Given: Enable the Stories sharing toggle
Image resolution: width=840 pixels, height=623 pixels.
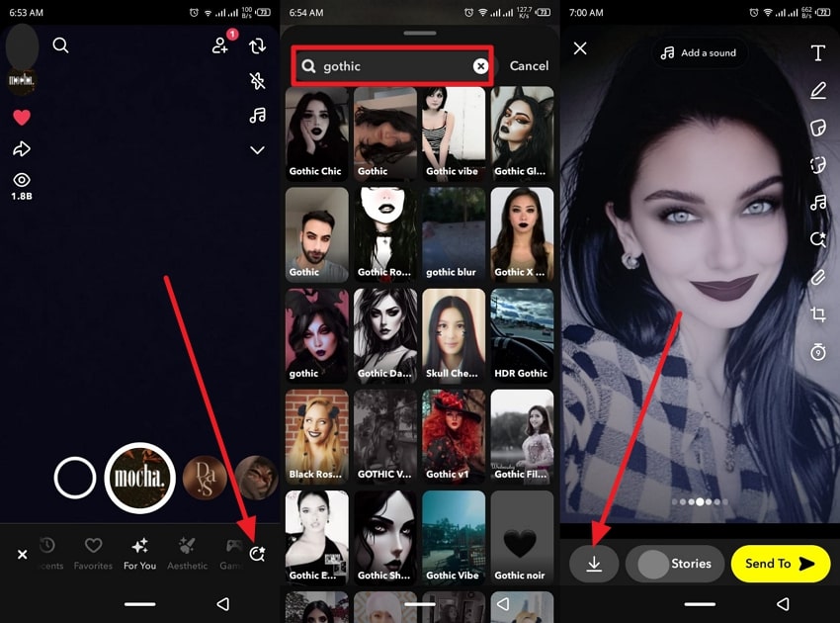Looking at the screenshot, I should pyautogui.click(x=675, y=564).
